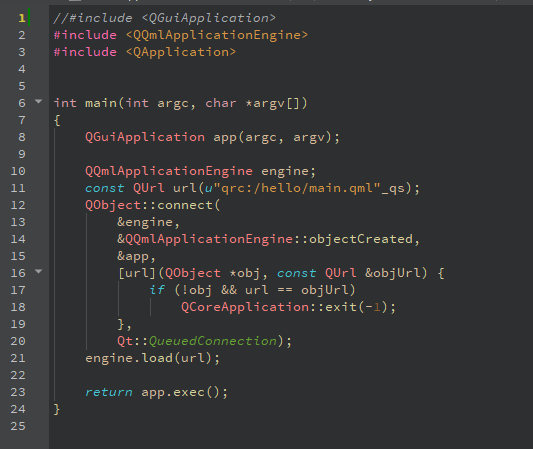
Task: Click '*argv[]' in main's parameters
Action: [x=276, y=103]
